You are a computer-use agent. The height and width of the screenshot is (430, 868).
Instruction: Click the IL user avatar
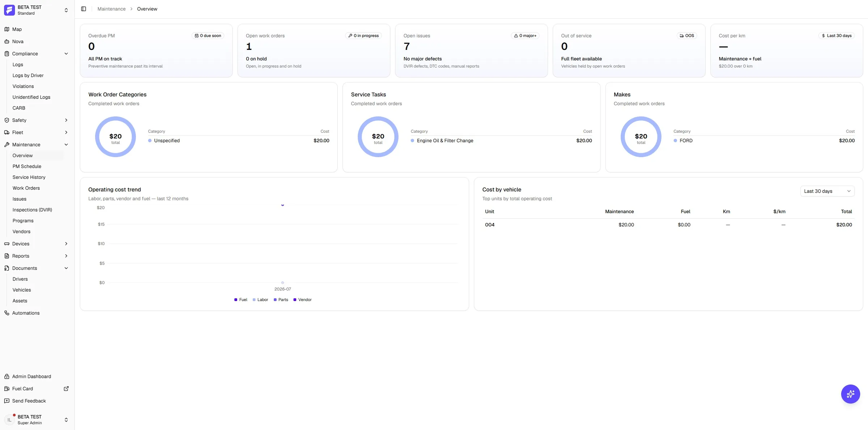click(x=9, y=420)
